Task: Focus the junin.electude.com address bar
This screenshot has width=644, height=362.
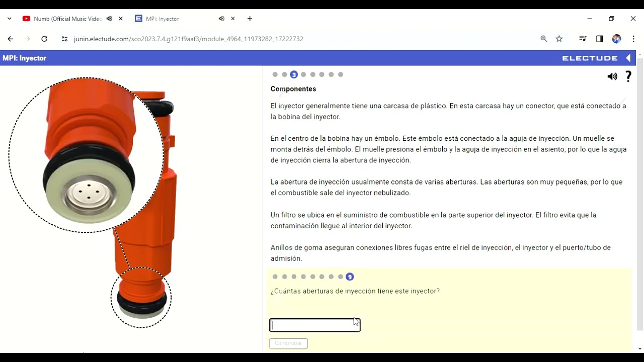Action: (x=189, y=39)
